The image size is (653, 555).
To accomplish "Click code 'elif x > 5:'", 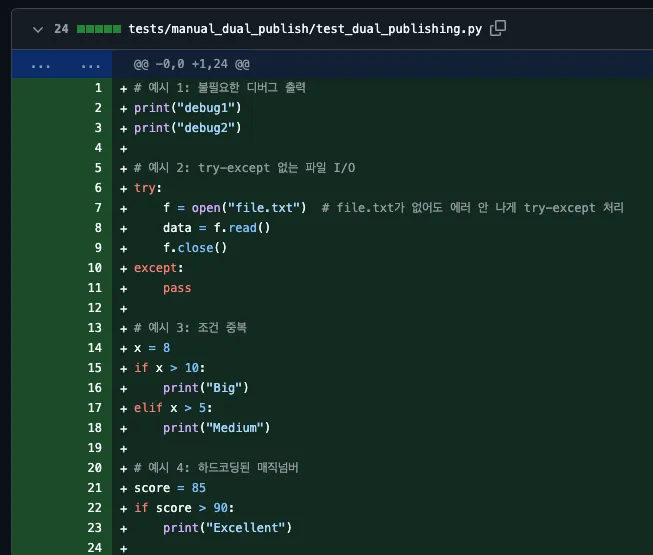I will [x=173, y=408].
